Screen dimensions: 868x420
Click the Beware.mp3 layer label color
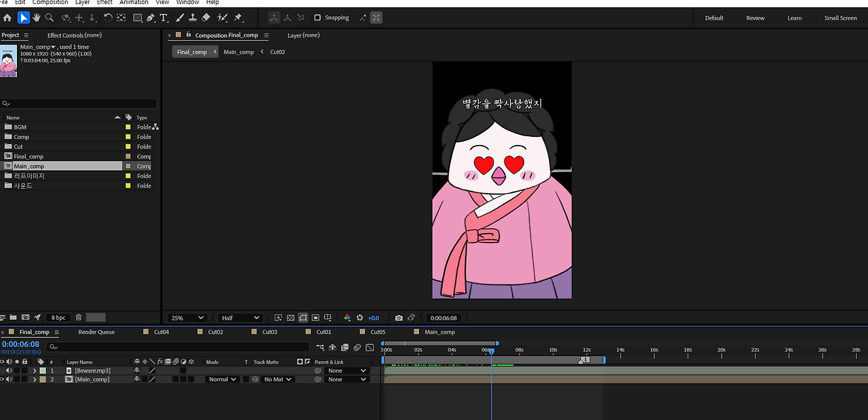(x=43, y=371)
